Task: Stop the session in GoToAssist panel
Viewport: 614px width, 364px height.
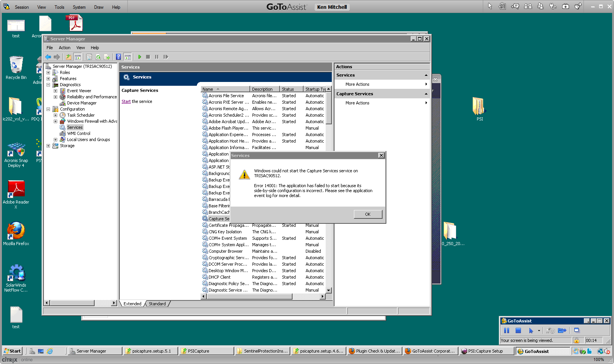Action: click(518, 330)
